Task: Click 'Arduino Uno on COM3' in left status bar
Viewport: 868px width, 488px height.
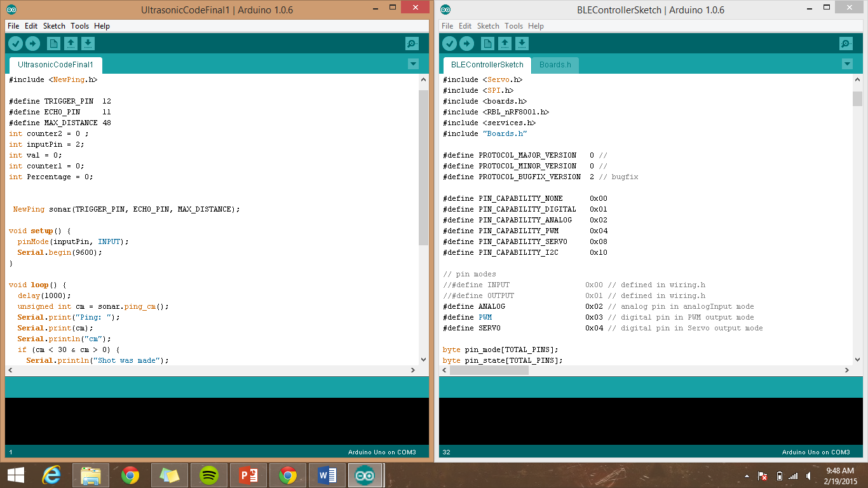Action: point(382,452)
